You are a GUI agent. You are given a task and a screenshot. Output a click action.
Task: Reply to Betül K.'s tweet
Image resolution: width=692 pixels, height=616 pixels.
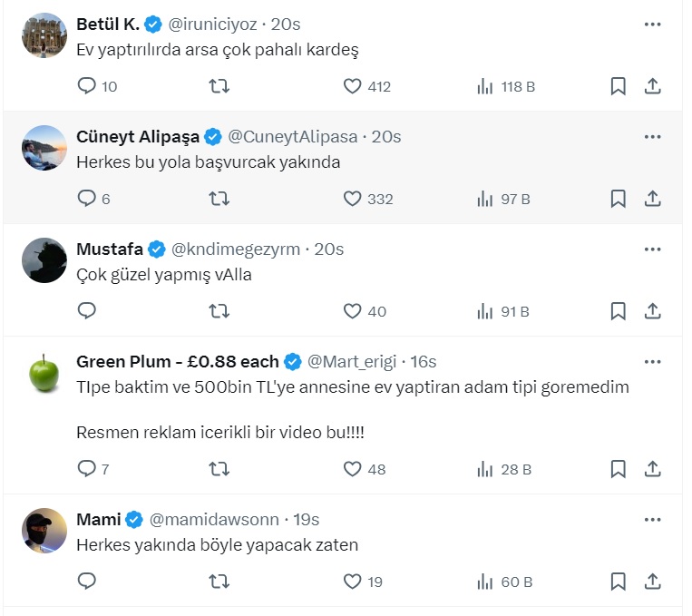point(87,86)
